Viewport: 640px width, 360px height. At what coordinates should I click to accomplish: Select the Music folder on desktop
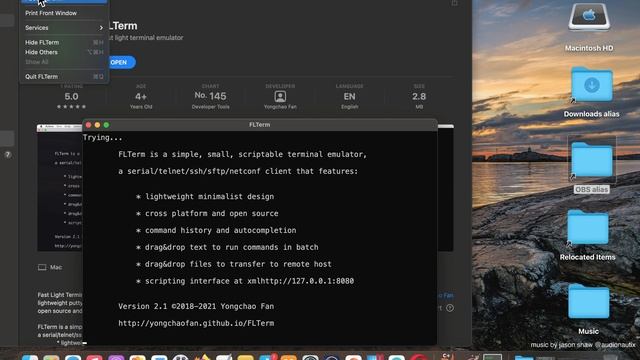coord(588,302)
